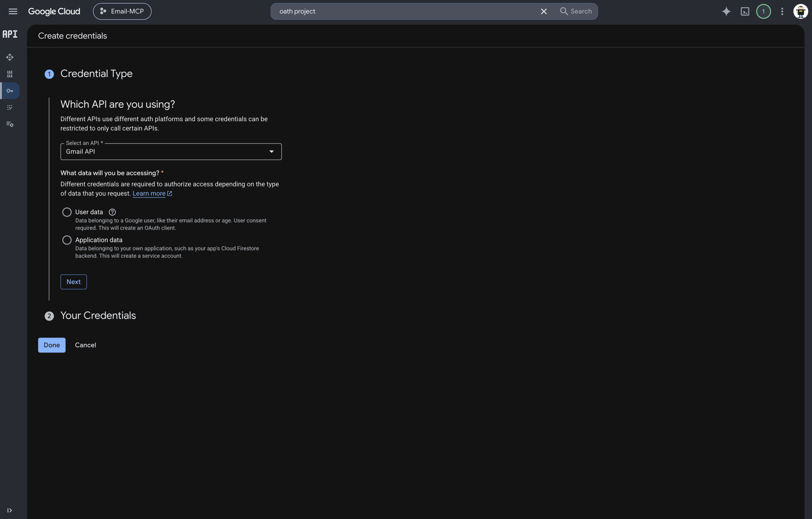The width and height of the screenshot is (812, 519).
Task: Open Gemini AI assistant sparkle icon
Action: pos(726,11)
